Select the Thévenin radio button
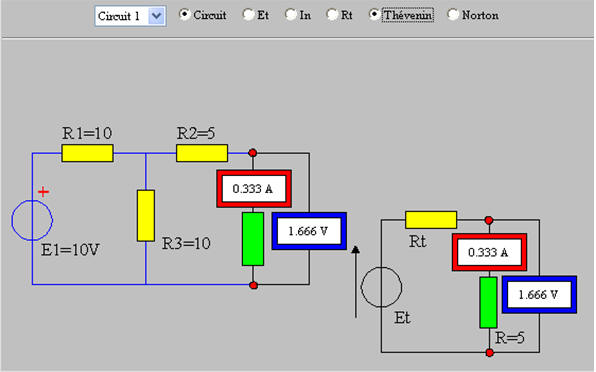Image resolution: width=596 pixels, height=372 pixels. click(x=374, y=15)
